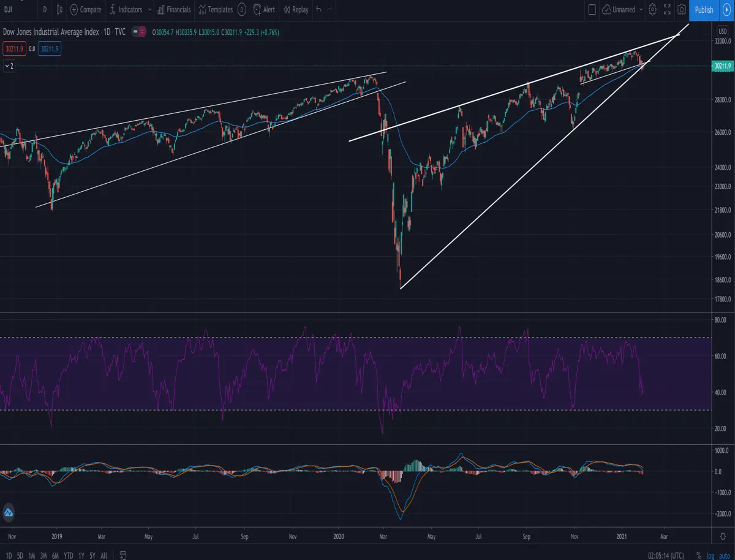Open the candlestick chart style selector

pyautogui.click(x=59, y=10)
